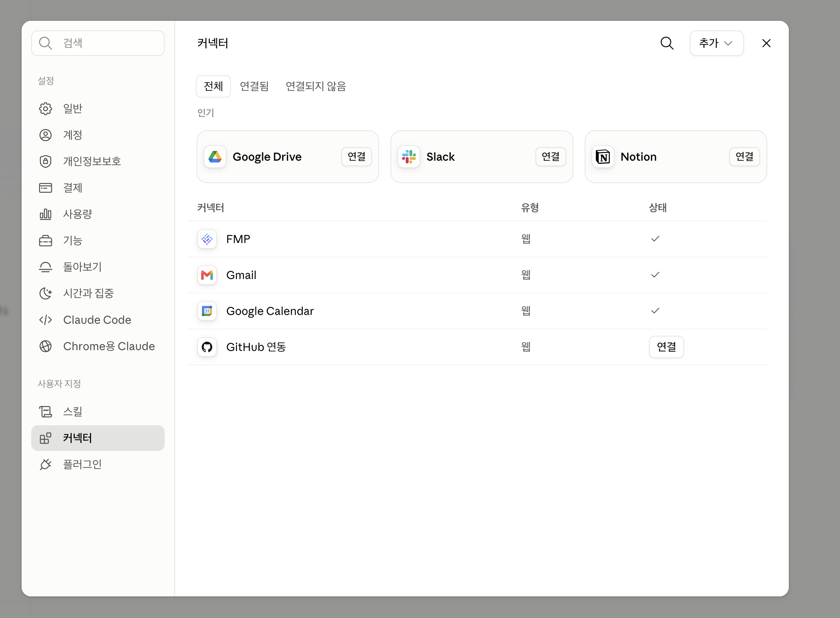Click the search icon in the 커넥터 header

[667, 43]
